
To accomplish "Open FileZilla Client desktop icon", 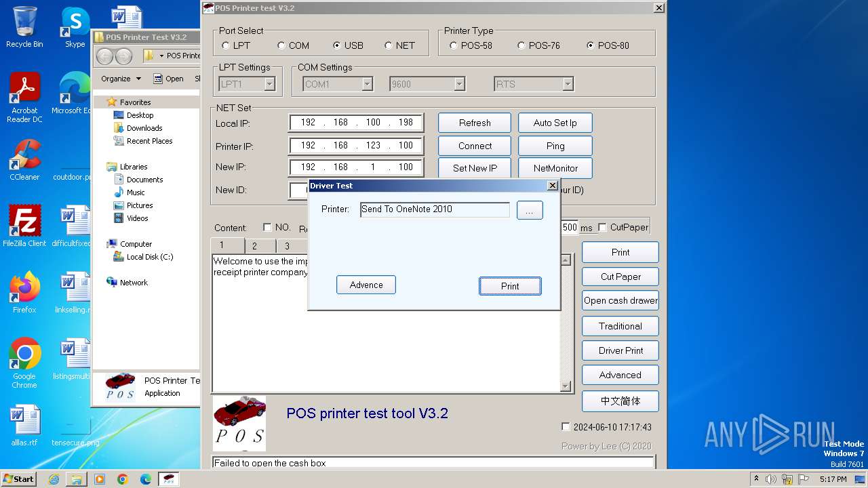I will (x=24, y=226).
